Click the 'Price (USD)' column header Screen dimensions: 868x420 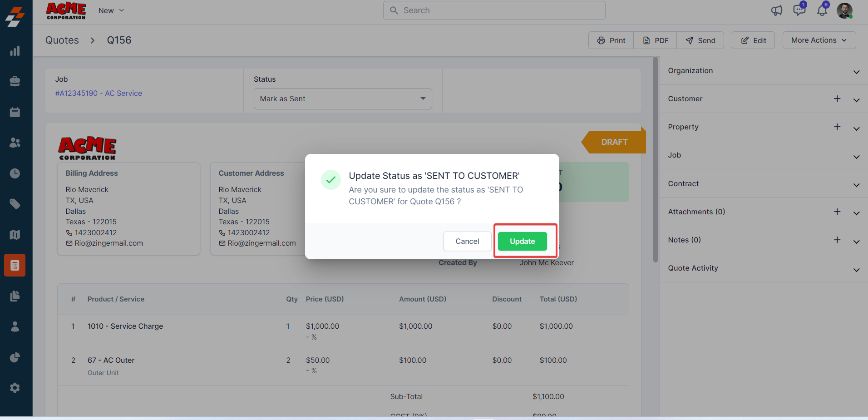(325, 299)
